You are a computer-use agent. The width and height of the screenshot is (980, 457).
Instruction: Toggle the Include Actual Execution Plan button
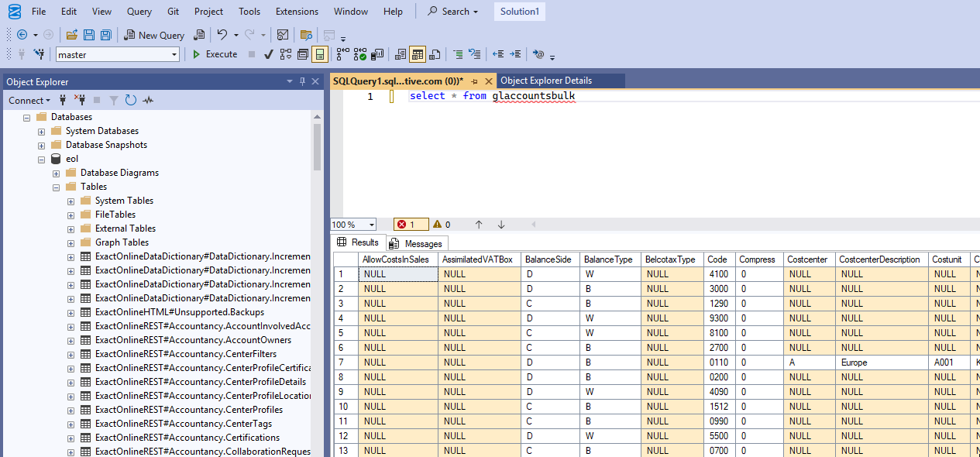pos(342,54)
